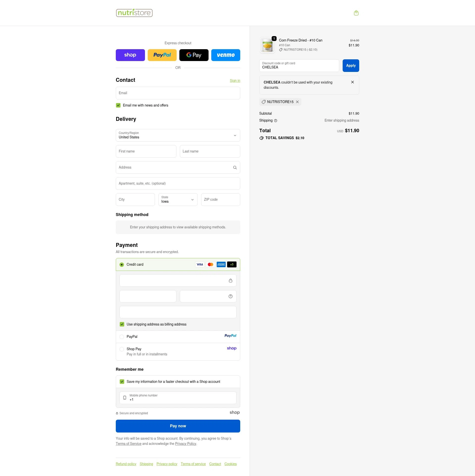Click the shipping info help icon

point(276,121)
